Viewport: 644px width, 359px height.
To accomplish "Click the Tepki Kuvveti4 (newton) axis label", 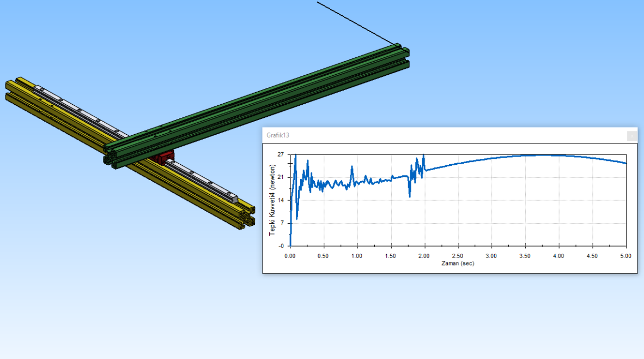I will (x=272, y=200).
